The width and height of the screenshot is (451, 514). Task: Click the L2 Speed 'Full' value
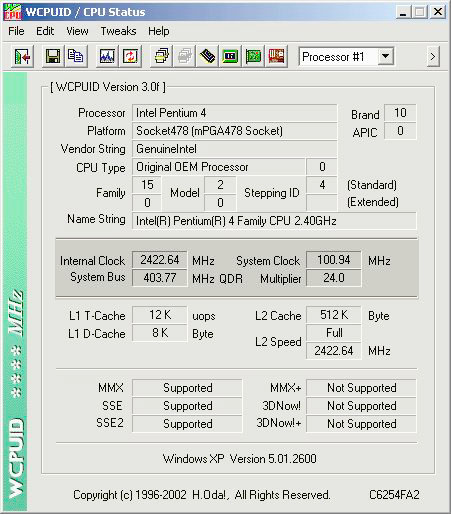[x=333, y=333]
